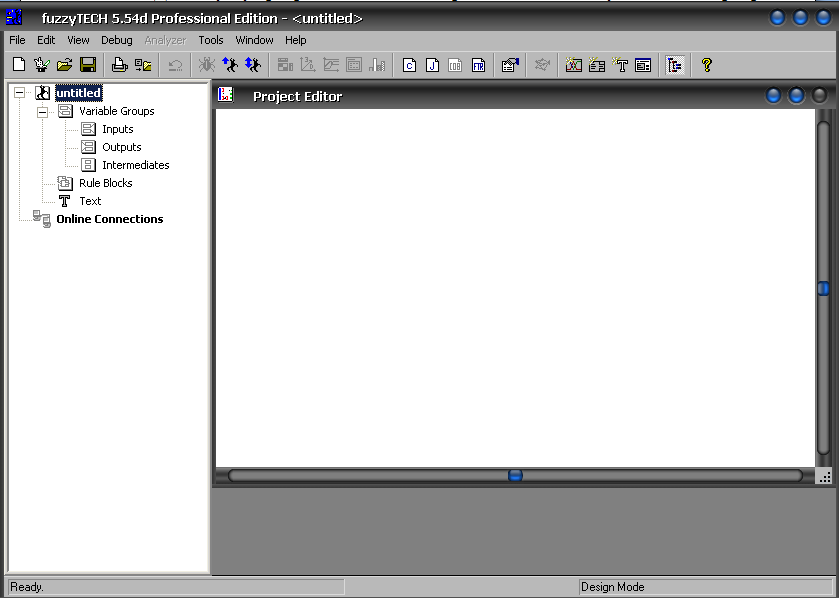Click the New Text 'T' toolbar icon
The width and height of the screenshot is (839, 598).
620,65
